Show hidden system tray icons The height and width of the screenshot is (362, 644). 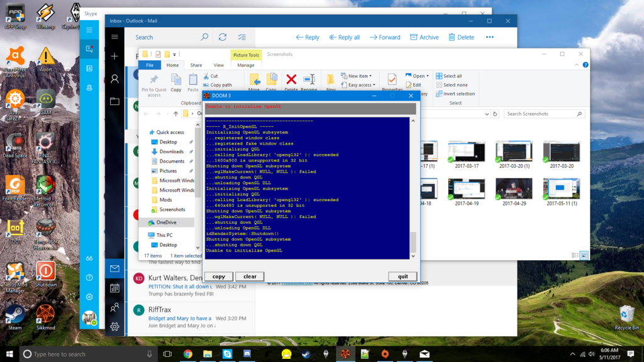point(572,354)
